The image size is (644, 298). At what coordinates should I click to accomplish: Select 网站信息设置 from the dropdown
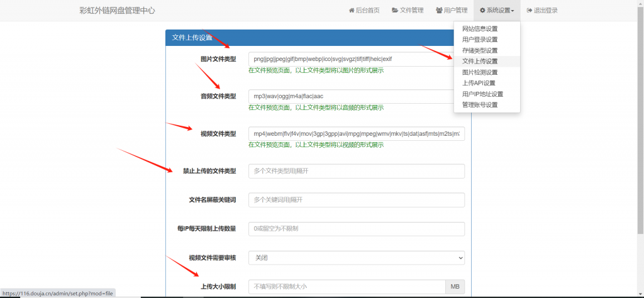coord(487,29)
